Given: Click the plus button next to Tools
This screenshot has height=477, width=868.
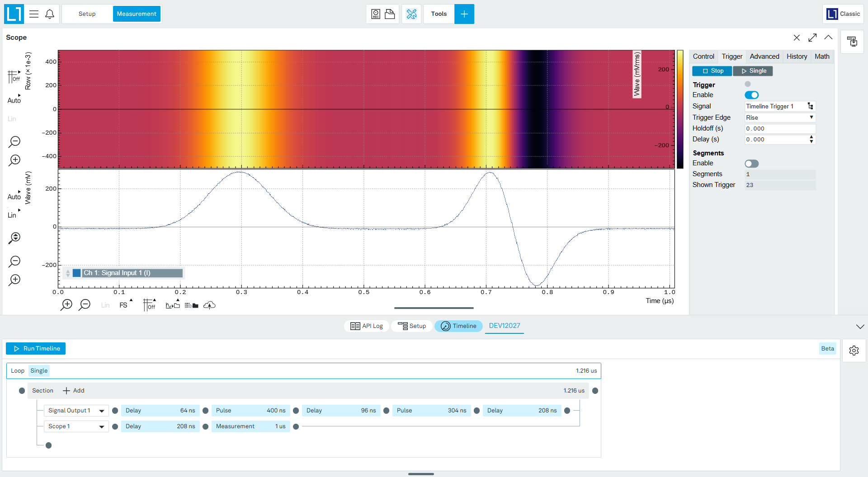Looking at the screenshot, I should coord(464,14).
